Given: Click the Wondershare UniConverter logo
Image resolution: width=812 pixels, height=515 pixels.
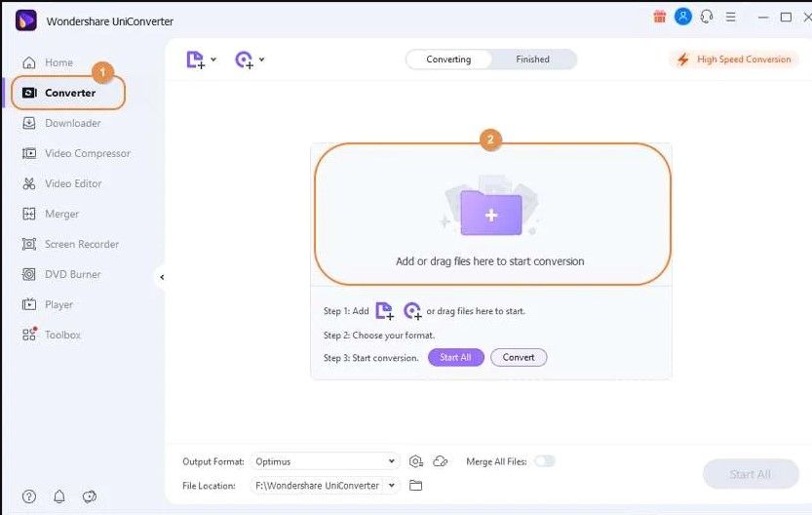Looking at the screenshot, I should (x=26, y=20).
